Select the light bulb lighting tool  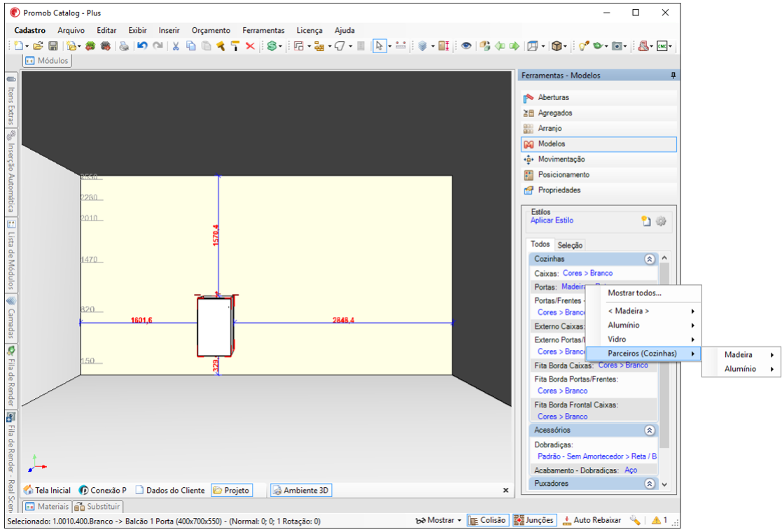(583, 46)
